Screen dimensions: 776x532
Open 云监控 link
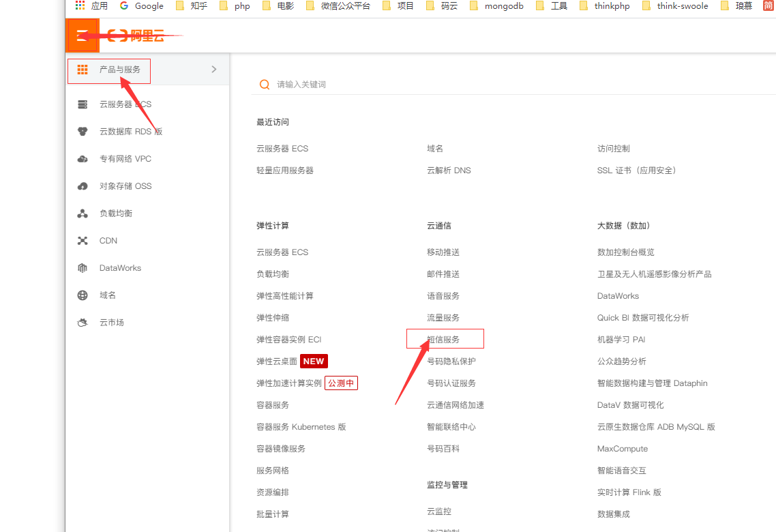point(439,512)
